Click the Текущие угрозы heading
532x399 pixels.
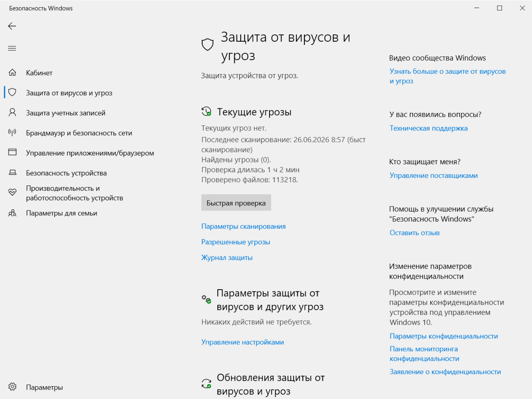point(254,112)
